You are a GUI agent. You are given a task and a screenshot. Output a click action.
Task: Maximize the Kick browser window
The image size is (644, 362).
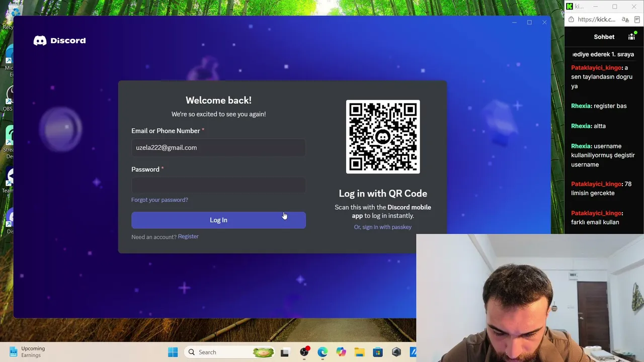point(614,7)
